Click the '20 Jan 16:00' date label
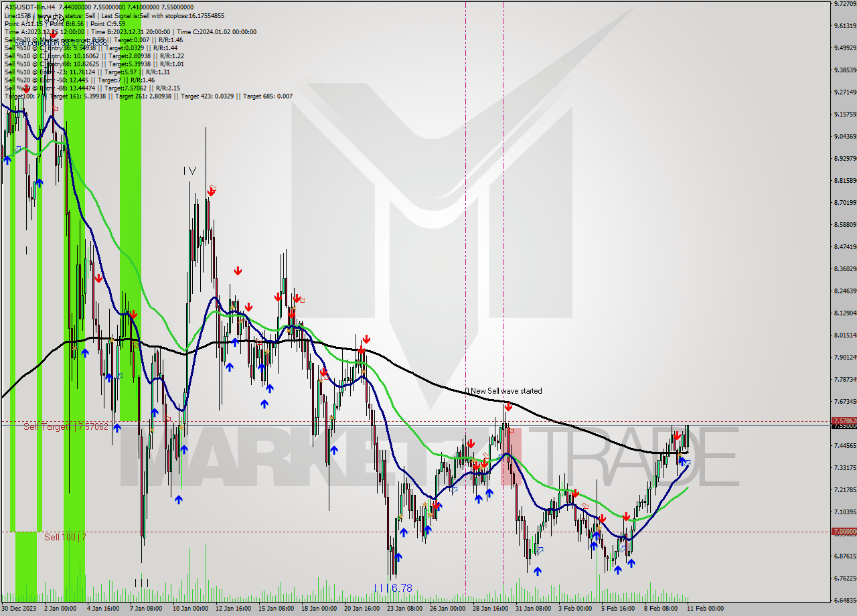The image size is (857, 616). (362, 609)
